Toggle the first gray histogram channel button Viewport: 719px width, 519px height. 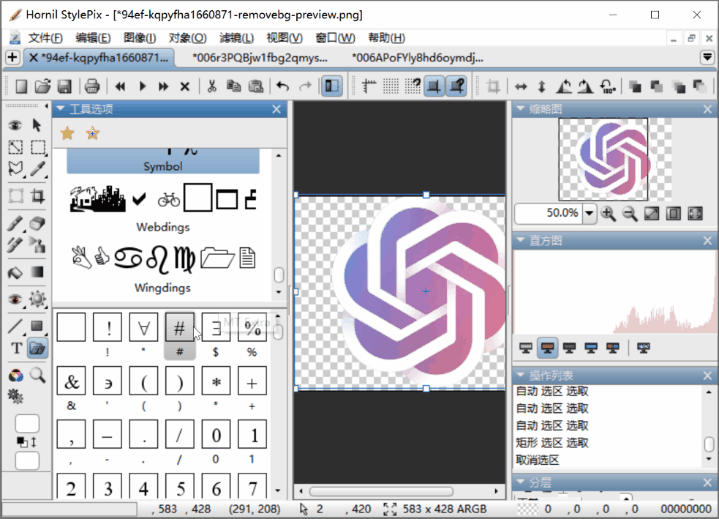click(x=525, y=348)
